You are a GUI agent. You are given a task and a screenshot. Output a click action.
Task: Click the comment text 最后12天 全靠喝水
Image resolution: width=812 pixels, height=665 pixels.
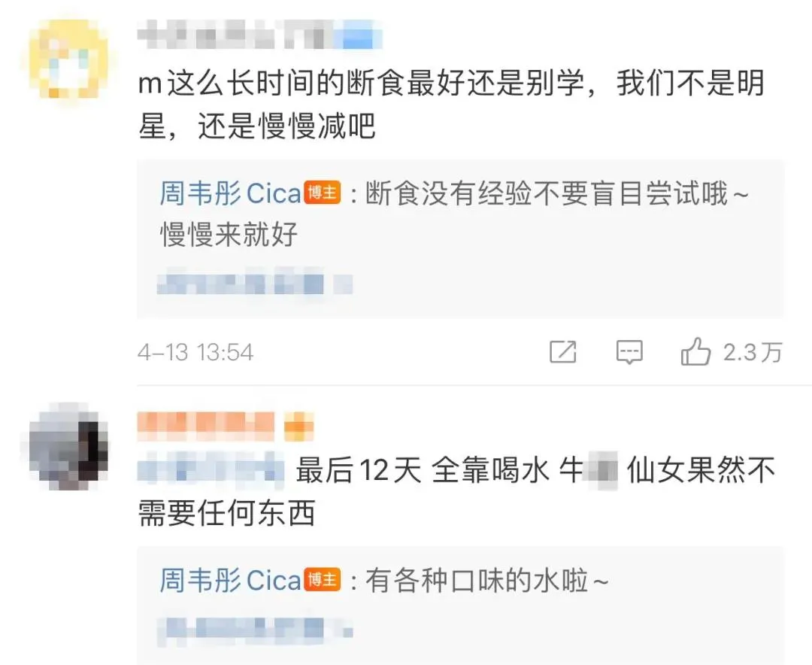click(x=421, y=471)
